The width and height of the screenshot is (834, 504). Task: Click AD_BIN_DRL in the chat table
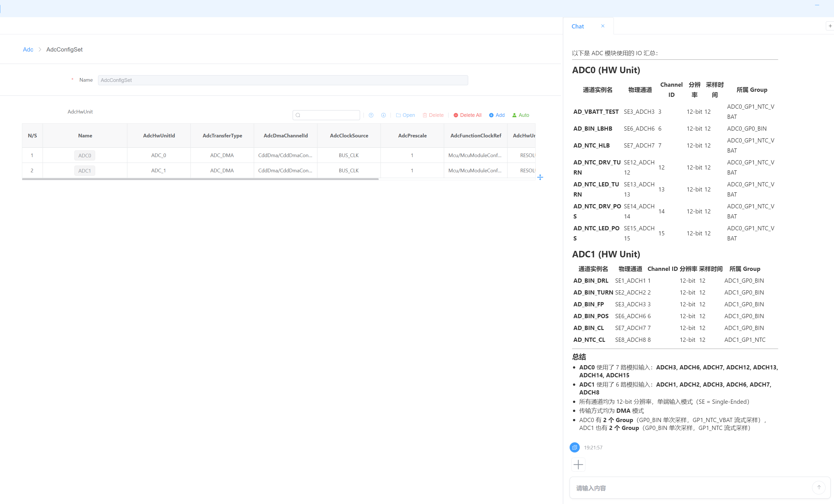click(x=591, y=281)
